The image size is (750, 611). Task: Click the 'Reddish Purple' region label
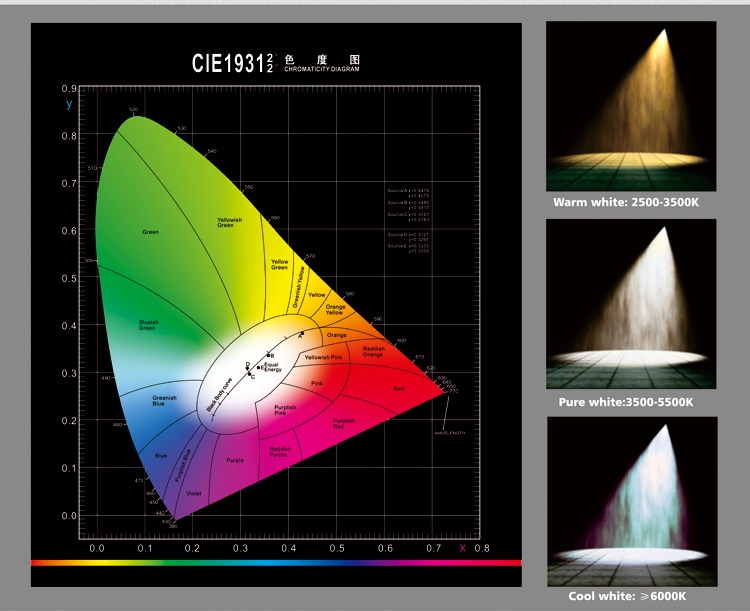point(280,452)
